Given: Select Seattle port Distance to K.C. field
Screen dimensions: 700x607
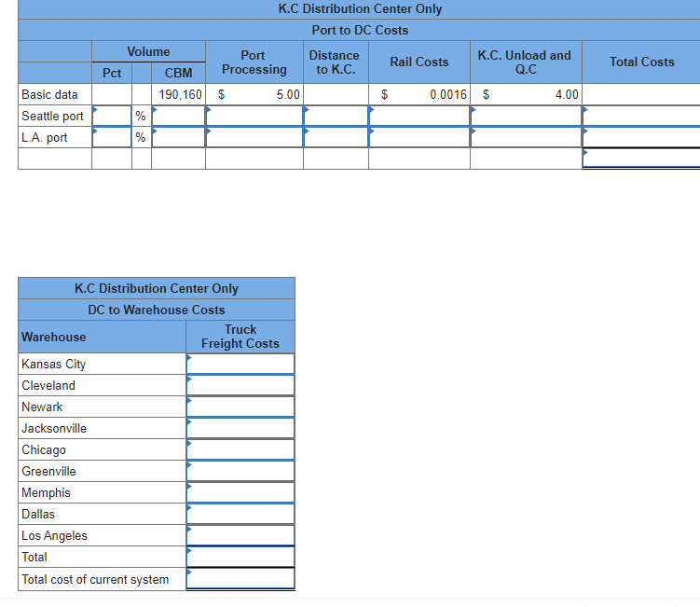Looking at the screenshot, I should (x=336, y=116).
